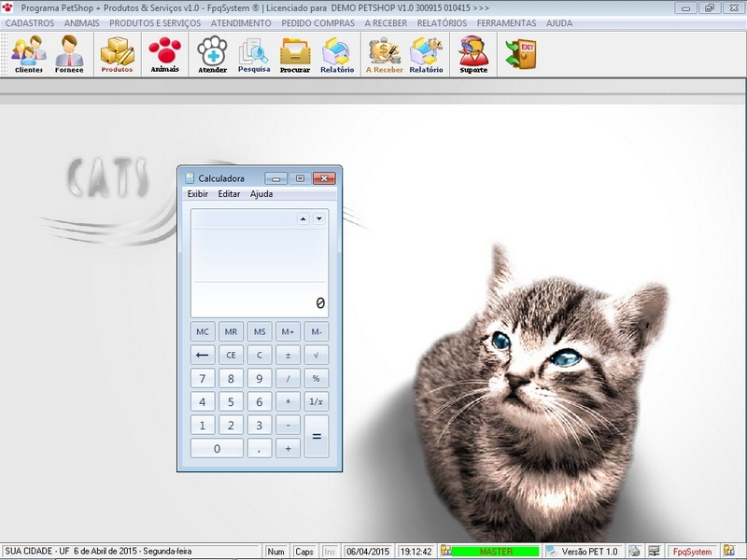Screen dimensions: 747x560
Task: Open the A Receber icon
Action: pyautogui.click(x=384, y=54)
